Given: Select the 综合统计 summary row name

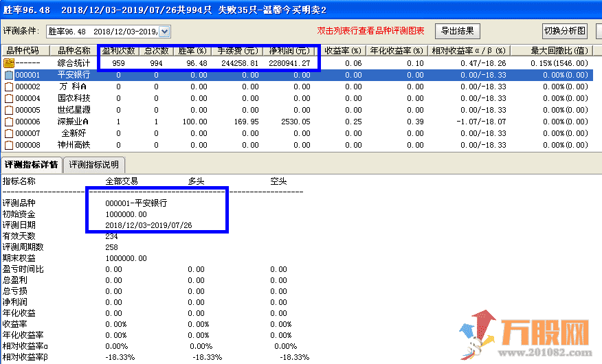Looking at the screenshot, I should coord(74,63).
